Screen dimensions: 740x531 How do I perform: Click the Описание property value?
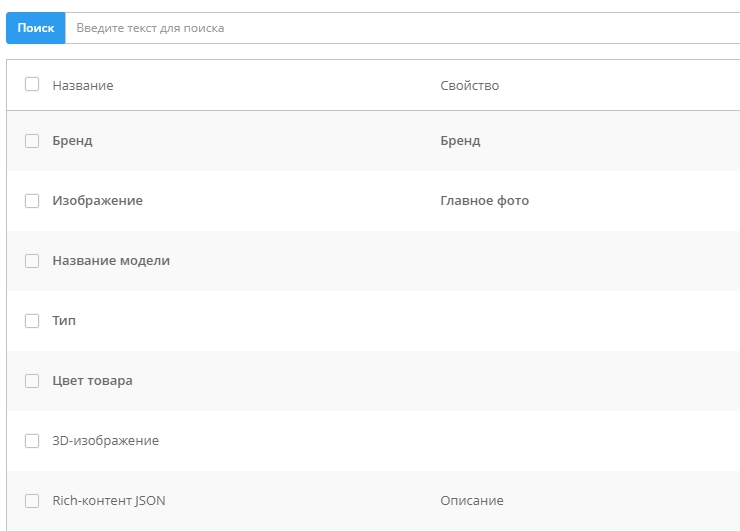pos(471,501)
